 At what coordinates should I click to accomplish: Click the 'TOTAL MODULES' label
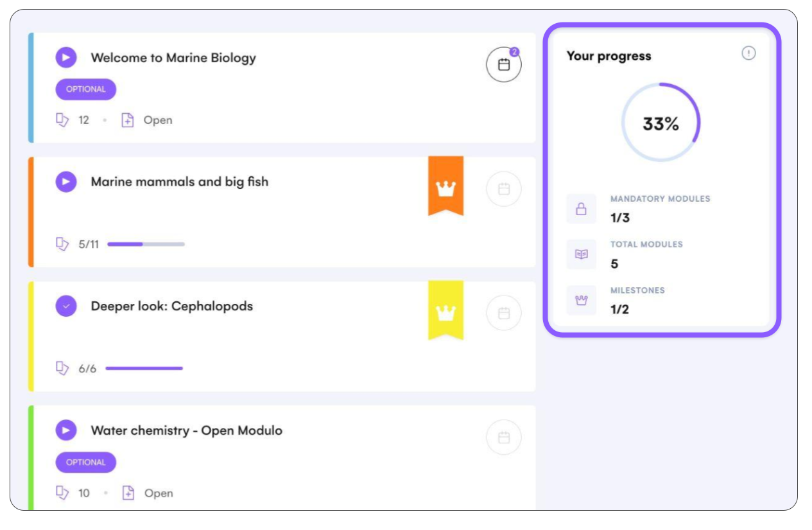pos(646,244)
